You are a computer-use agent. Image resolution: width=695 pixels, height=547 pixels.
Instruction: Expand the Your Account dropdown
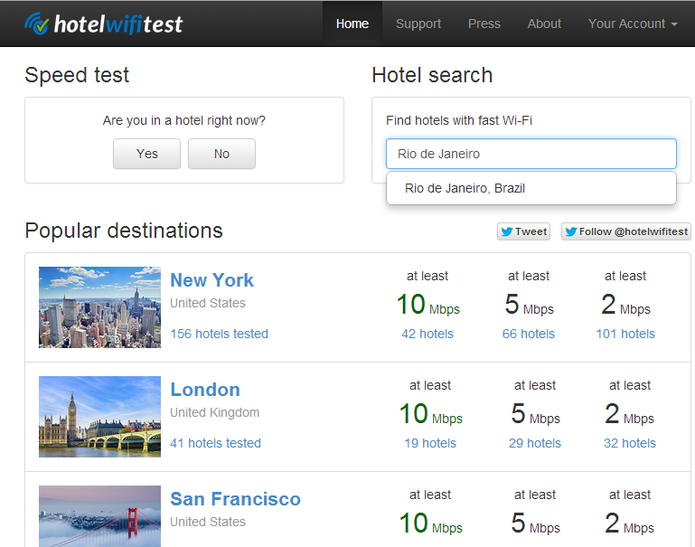[633, 23]
